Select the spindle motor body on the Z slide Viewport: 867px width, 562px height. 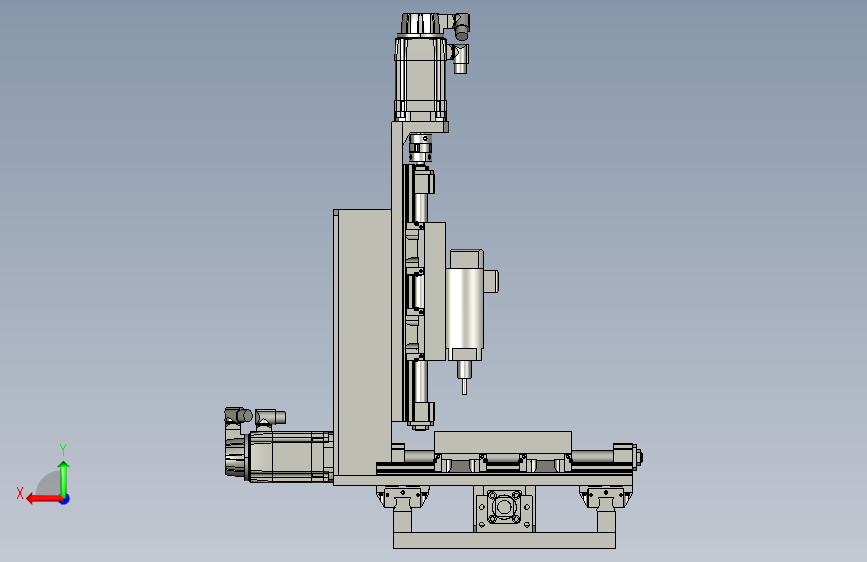464,306
